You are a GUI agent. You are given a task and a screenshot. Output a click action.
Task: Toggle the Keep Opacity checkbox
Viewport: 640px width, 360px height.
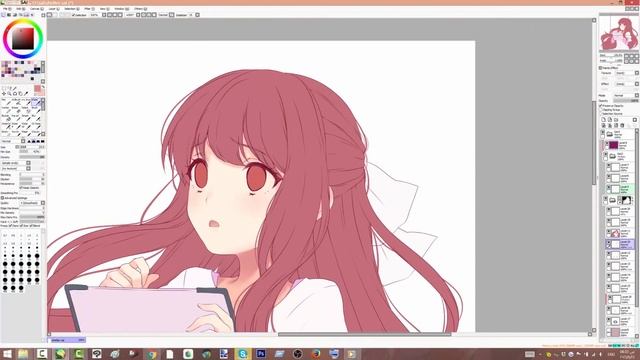click(21, 188)
